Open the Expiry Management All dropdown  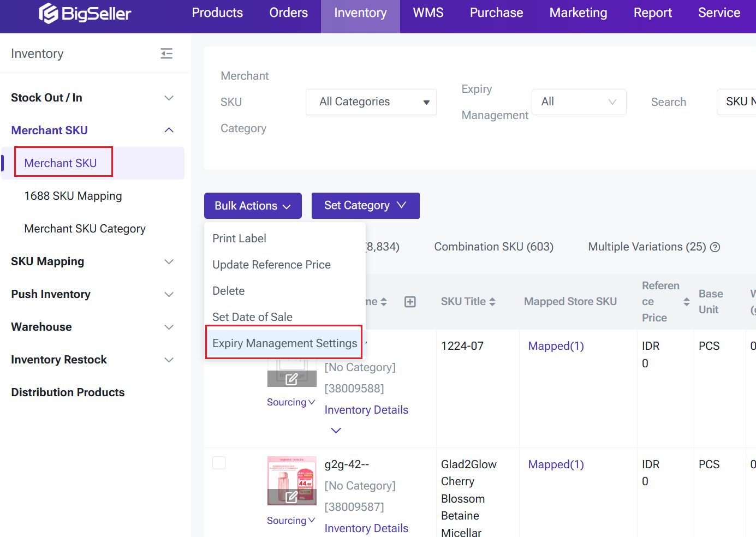tap(579, 102)
